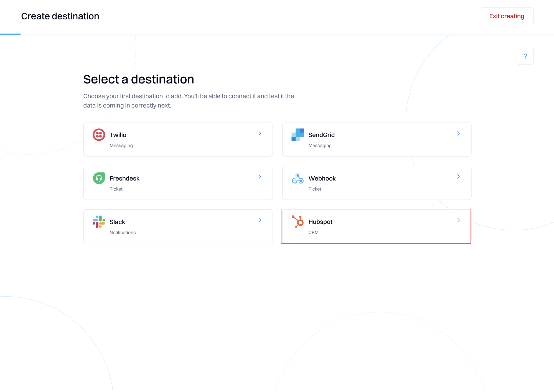The image size is (554, 392).
Task: Select the Hubspot CRM label
Action: 313,233
